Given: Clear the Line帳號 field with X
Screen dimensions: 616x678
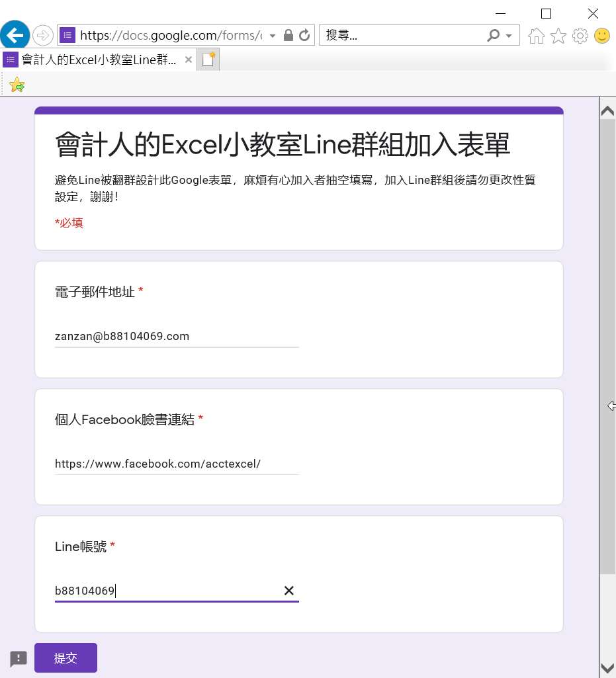Looking at the screenshot, I should (x=289, y=591).
